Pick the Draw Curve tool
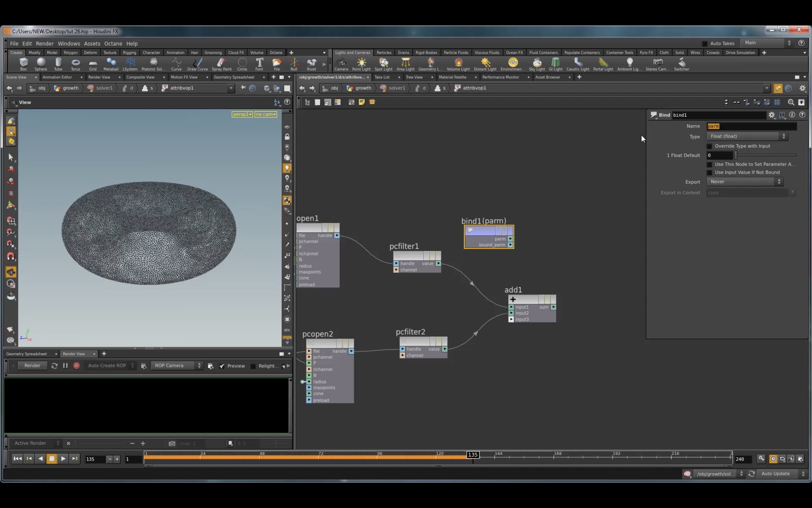Viewport: 812px width, 508px height. coord(197,64)
